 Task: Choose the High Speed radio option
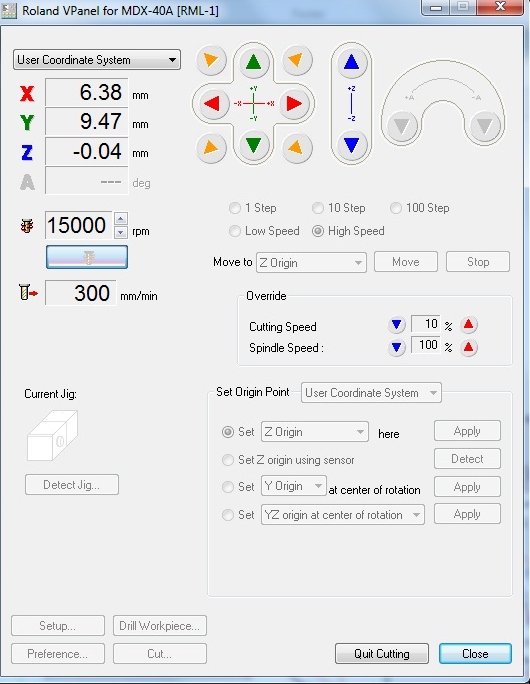[348, 231]
